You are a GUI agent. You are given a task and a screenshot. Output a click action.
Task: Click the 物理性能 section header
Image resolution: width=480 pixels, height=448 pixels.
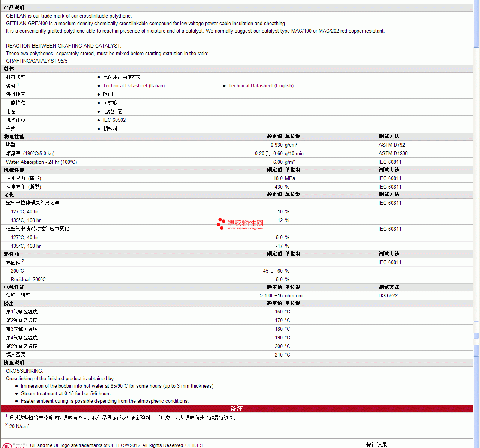[14, 137]
